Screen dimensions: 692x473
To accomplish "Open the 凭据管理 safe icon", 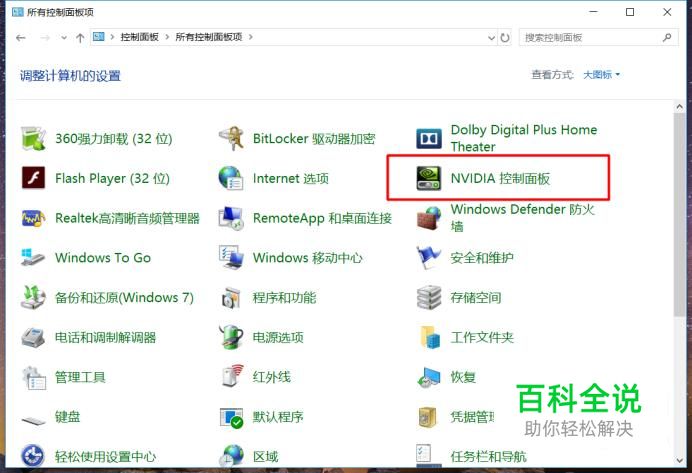I will 428,417.
